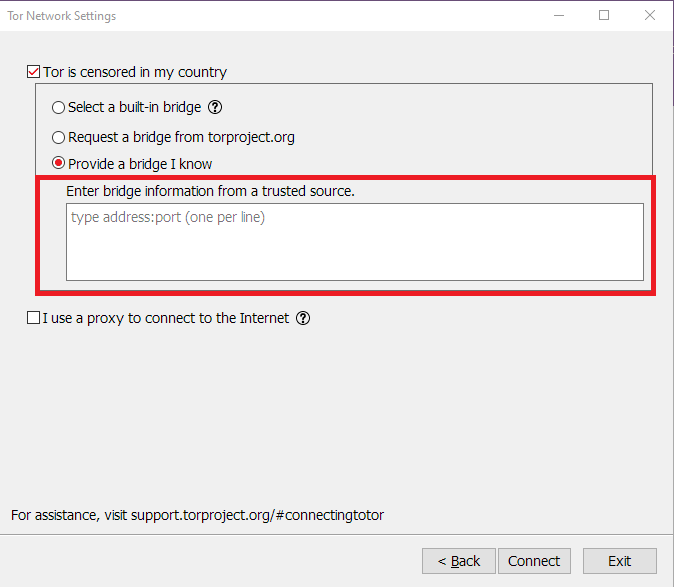Click the I use a proxy label text

165,318
